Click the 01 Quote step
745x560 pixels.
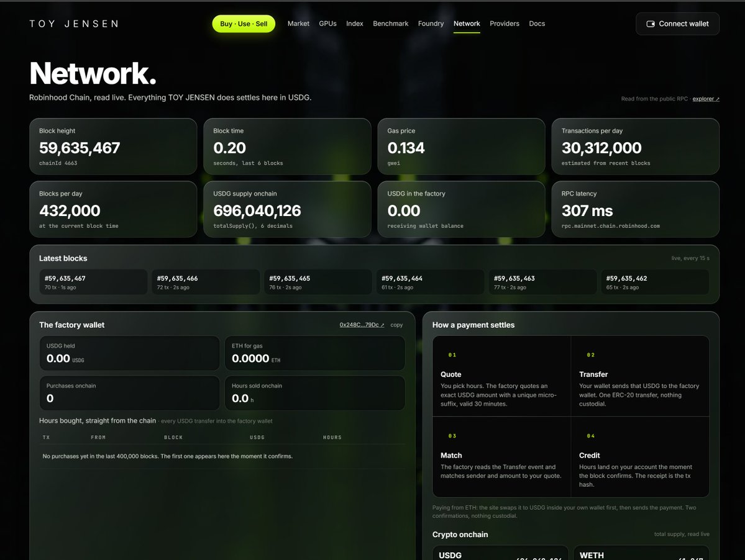point(501,376)
